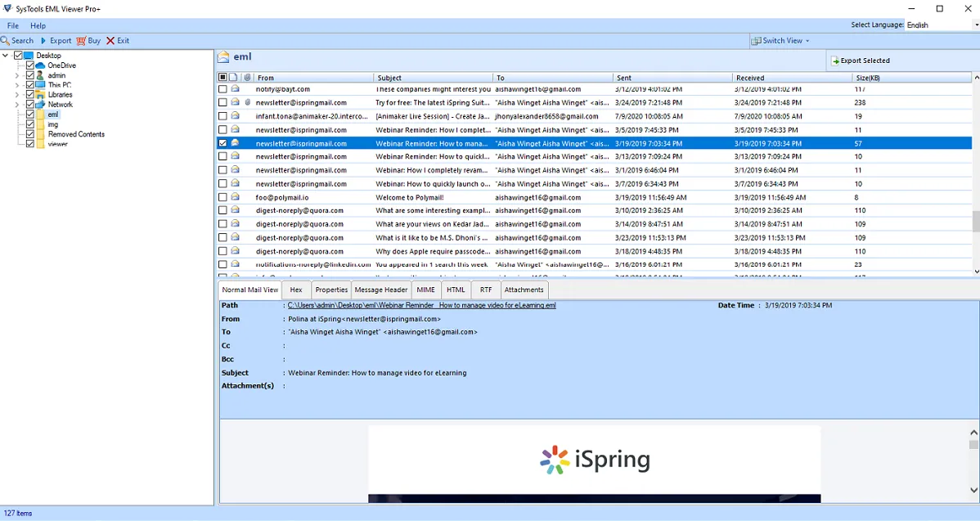This screenshot has height=521, width=980.
Task: Open the Switch View dropdown
Action: click(781, 41)
